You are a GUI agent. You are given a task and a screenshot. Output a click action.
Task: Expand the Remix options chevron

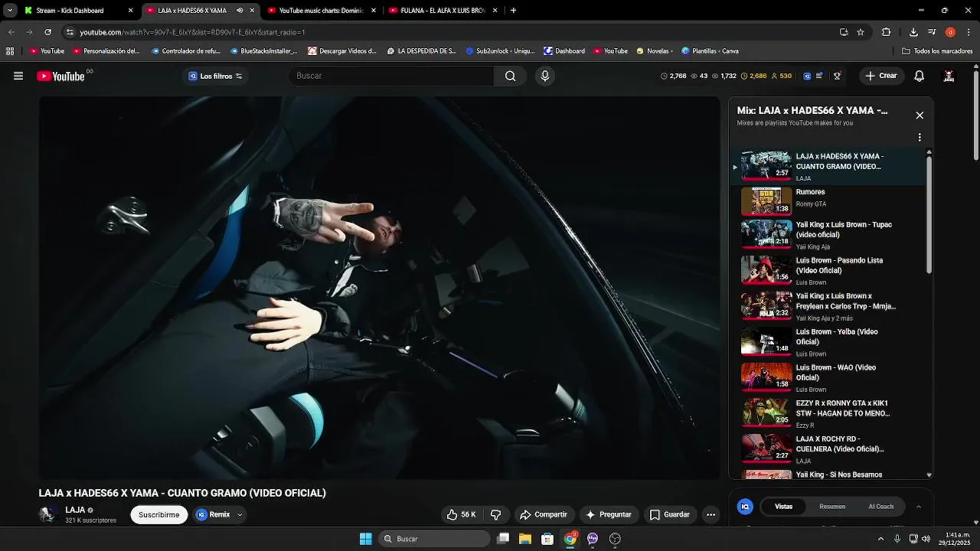(240, 515)
